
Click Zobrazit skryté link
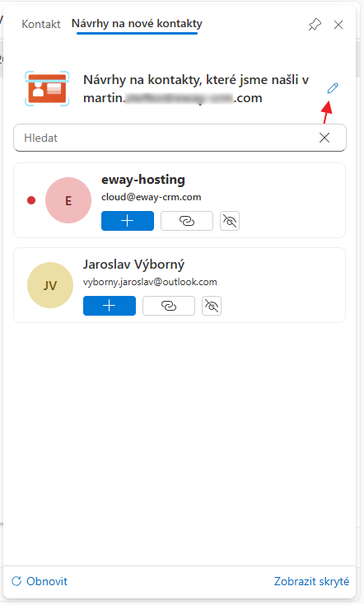(311, 581)
